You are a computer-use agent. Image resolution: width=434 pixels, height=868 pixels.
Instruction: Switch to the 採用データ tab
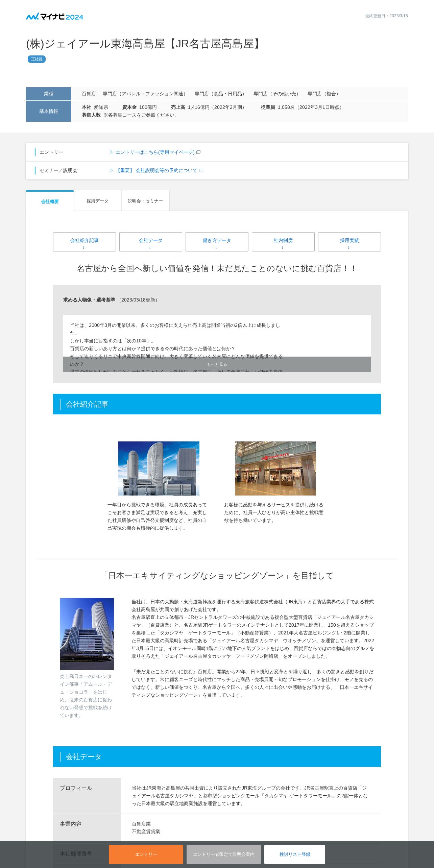(x=97, y=201)
